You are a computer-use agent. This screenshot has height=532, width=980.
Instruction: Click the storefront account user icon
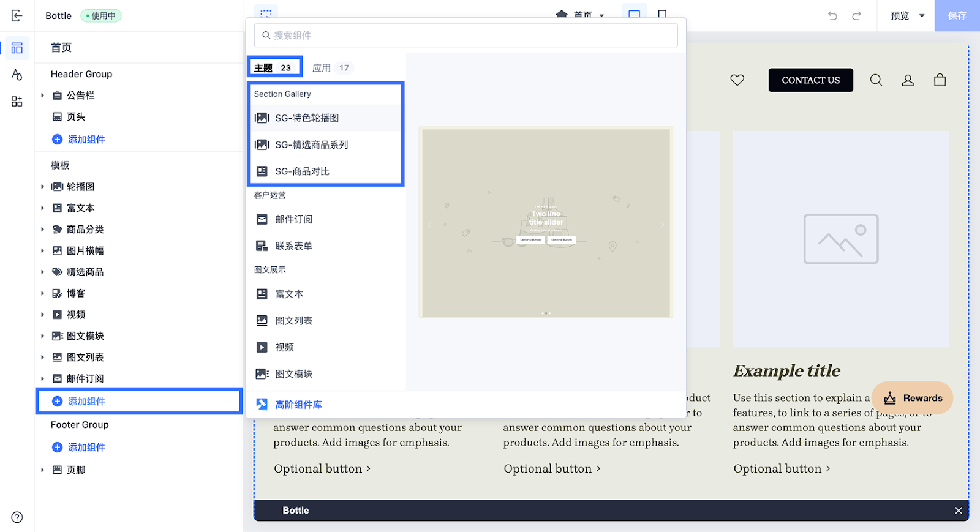[x=908, y=80]
